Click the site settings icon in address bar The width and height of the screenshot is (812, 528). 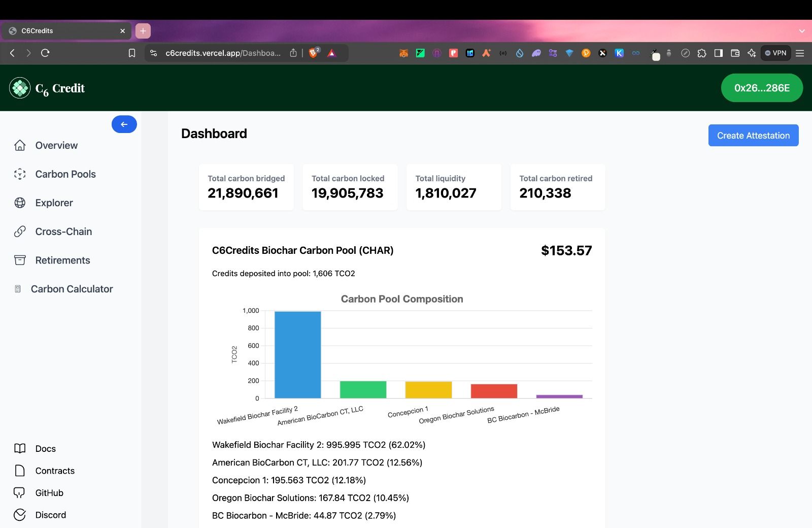(x=154, y=53)
